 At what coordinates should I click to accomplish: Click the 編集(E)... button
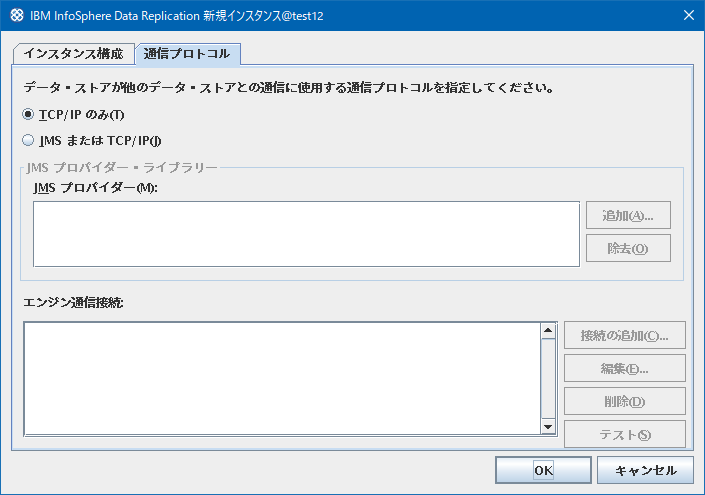point(625,368)
